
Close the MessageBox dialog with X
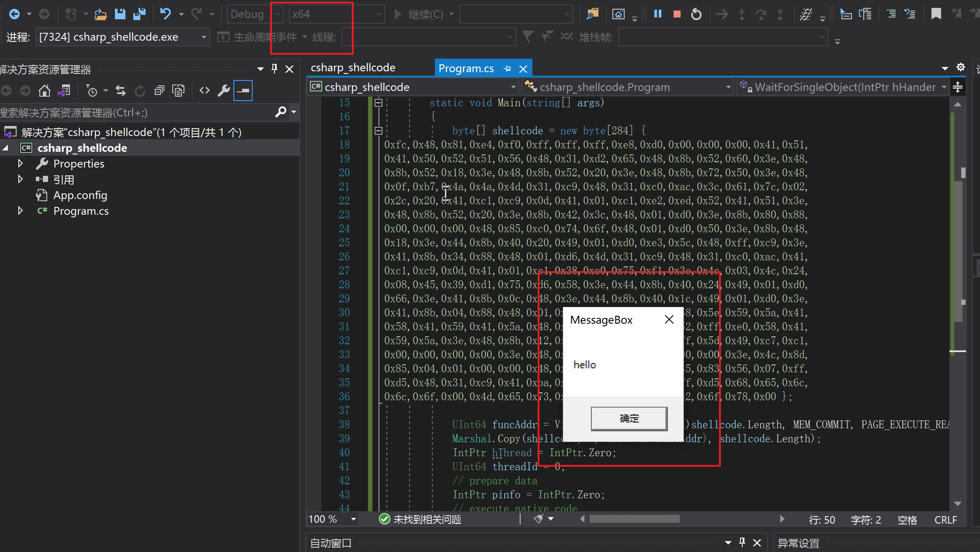coord(669,320)
